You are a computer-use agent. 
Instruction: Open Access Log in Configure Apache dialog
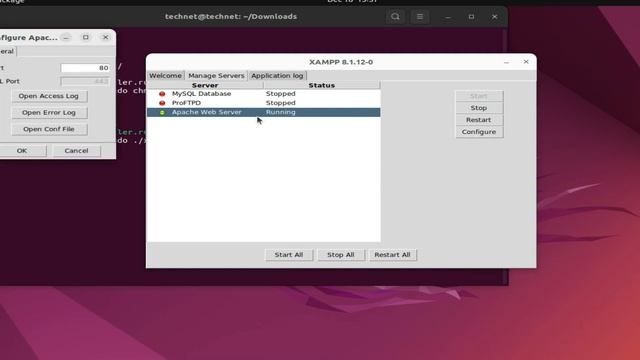[49, 96]
